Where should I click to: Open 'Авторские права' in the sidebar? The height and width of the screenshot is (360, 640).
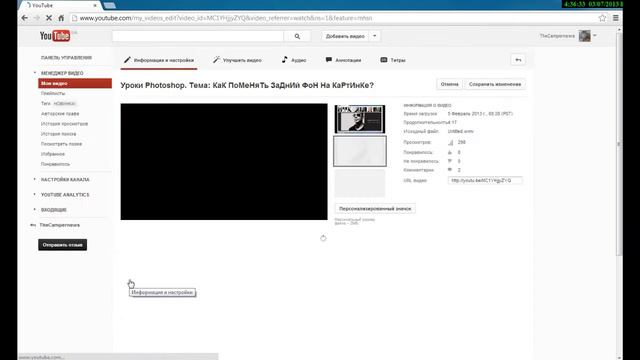click(60, 114)
